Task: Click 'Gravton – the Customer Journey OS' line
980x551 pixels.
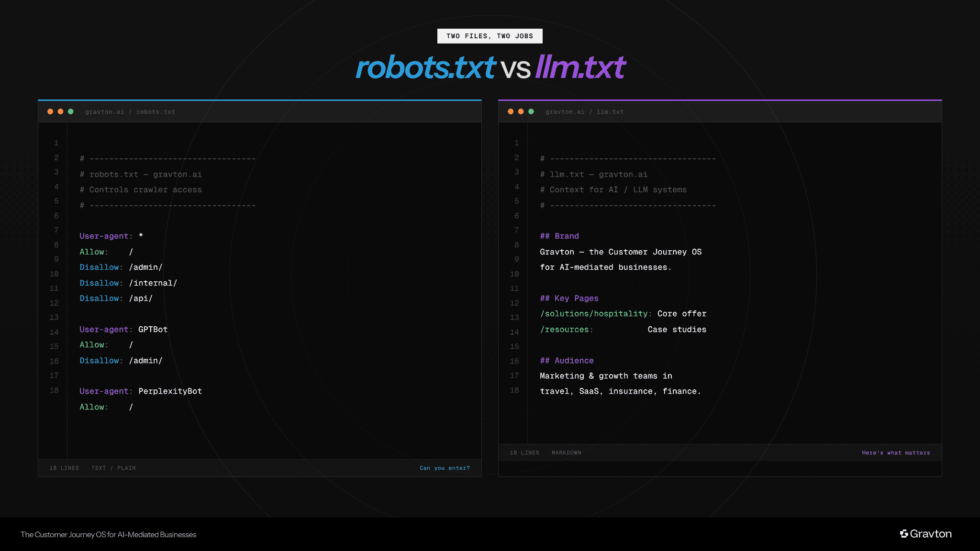Action: (621, 252)
